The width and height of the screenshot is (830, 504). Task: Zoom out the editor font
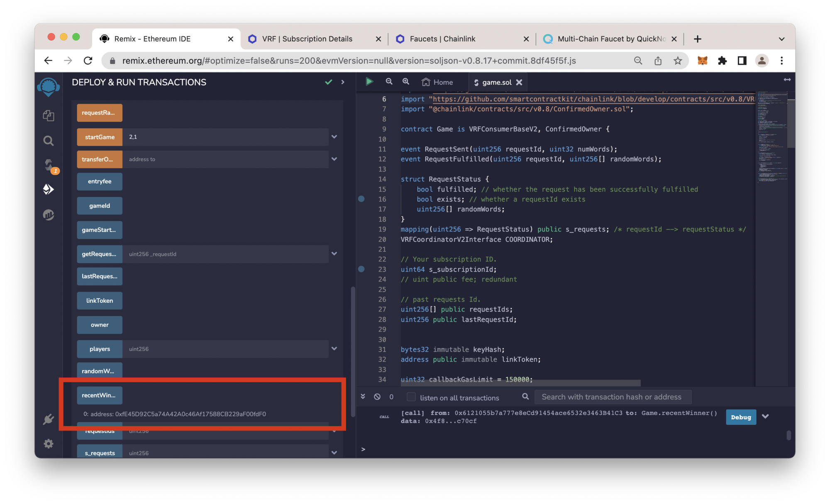[x=389, y=82]
